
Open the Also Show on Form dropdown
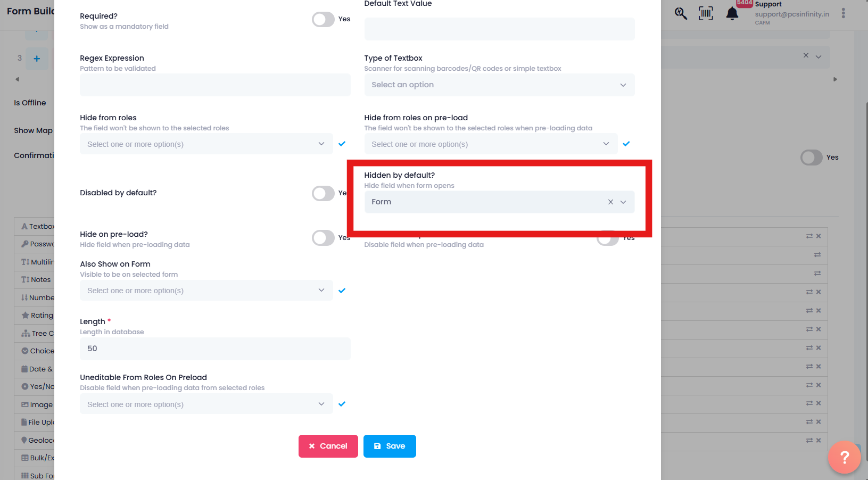coord(206,291)
